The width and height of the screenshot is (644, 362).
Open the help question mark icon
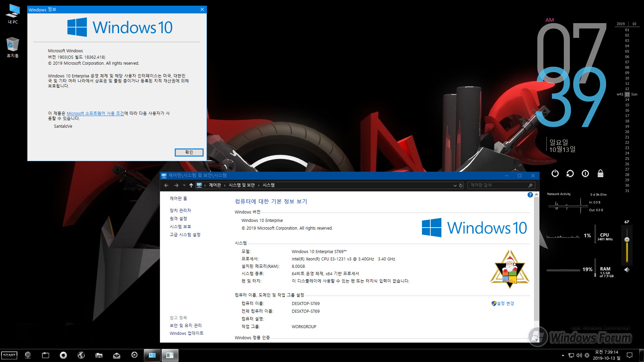(530, 195)
